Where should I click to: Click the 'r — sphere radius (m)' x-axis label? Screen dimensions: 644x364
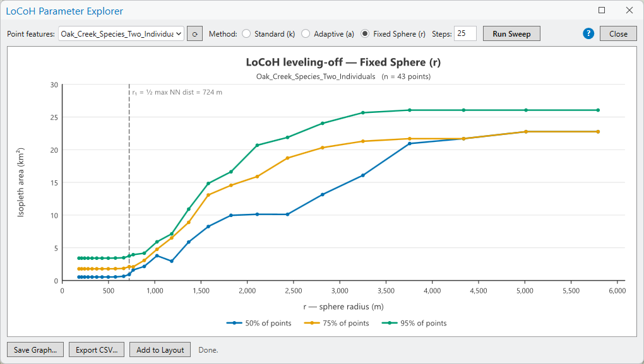pos(343,307)
